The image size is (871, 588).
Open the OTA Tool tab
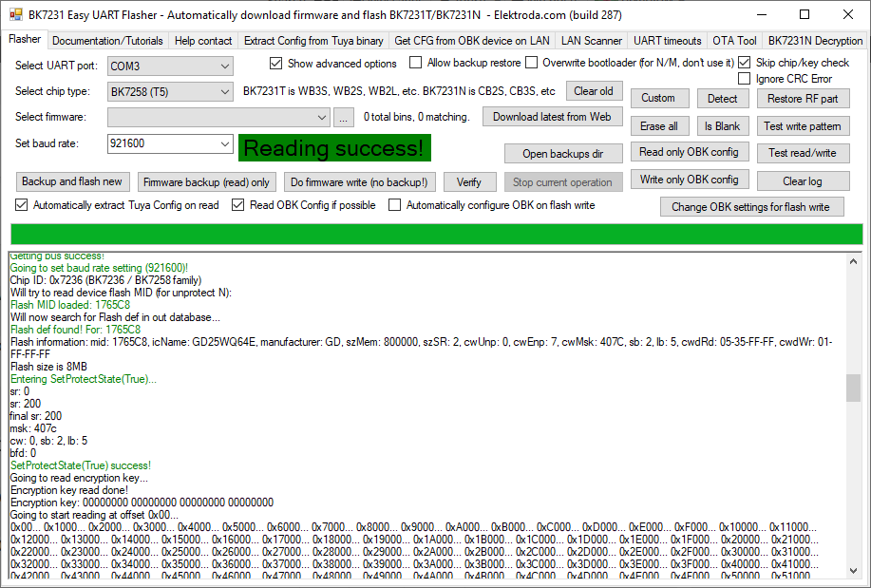pyautogui.click(x=734, y=41)
